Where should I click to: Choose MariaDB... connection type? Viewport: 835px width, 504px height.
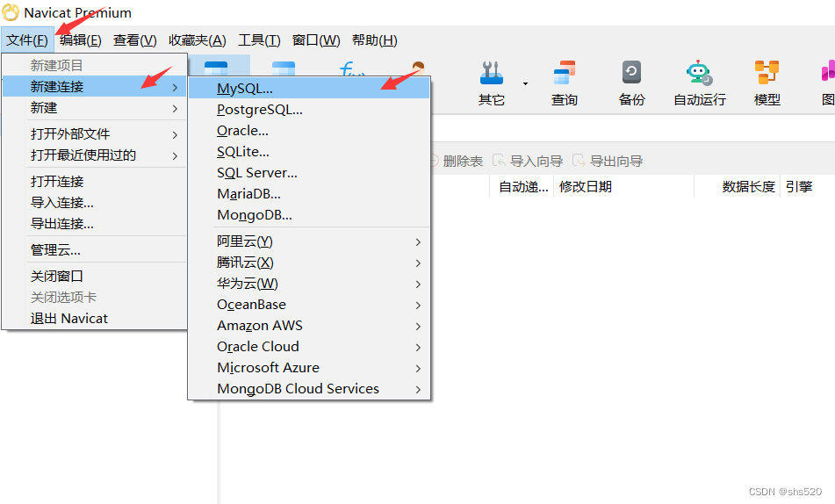tap(309, 194)
